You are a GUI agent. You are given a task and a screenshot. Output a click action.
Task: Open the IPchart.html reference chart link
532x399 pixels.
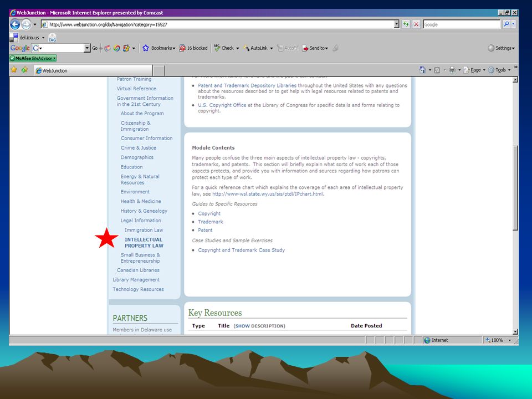point(268,194)
